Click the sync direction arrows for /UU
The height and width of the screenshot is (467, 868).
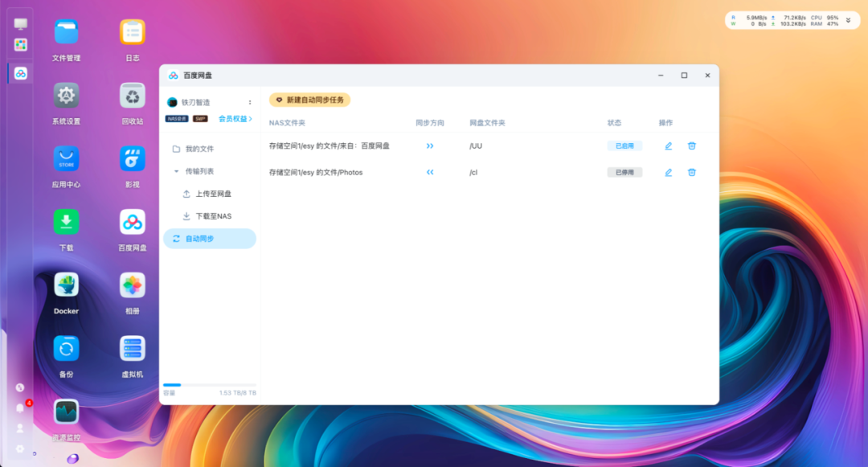point(430,146)
